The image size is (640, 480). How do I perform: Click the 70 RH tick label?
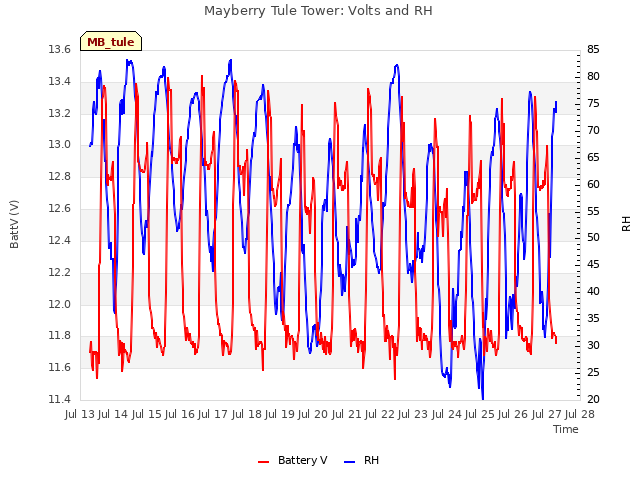(593, 130)
